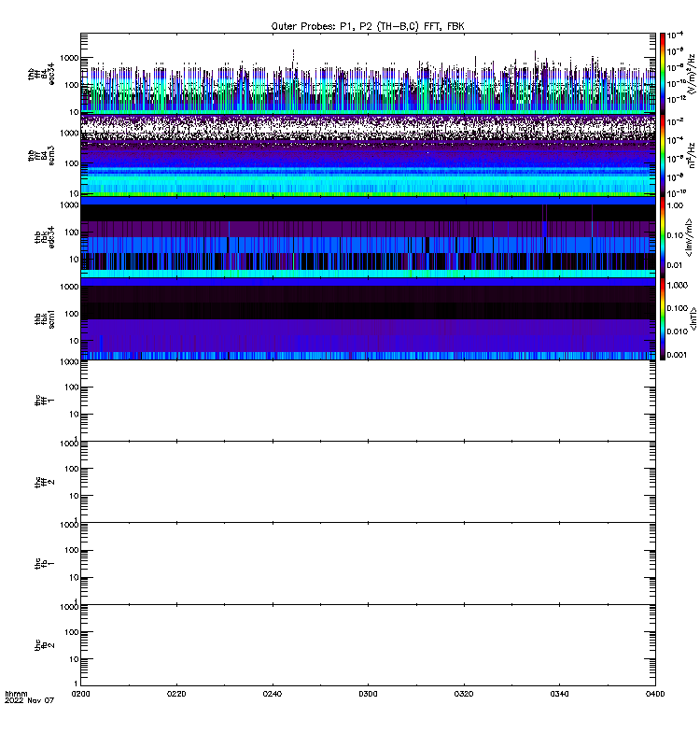Click the 'thb fbk edc34' panel label
Image resolution: width=700 pixels, height=747 pixels.
pyautogui.click(x=45, y=237)
